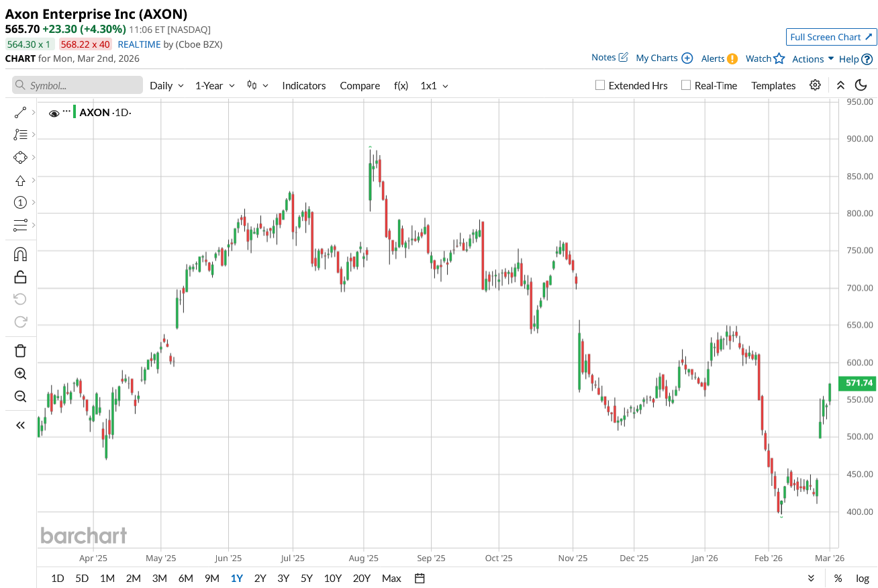Follow the REALTIME data link
The height and width of the screenshot is (588, 878).
coord(139,44)
